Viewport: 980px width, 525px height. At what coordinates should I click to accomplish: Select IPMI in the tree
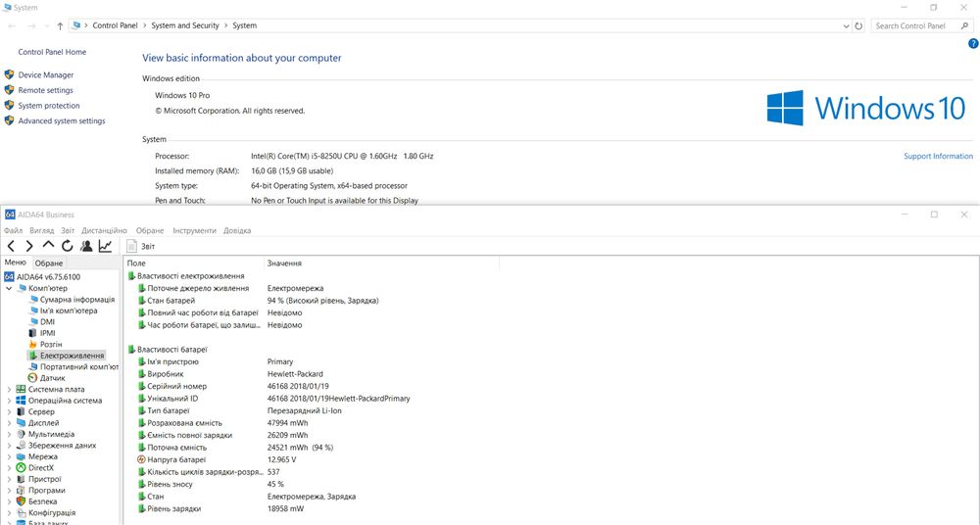[x=47, y=333]
